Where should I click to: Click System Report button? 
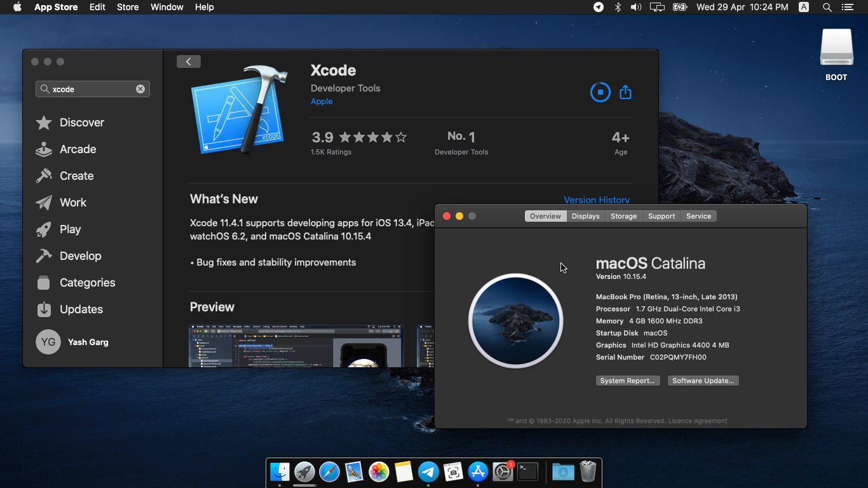click(628, 381)
